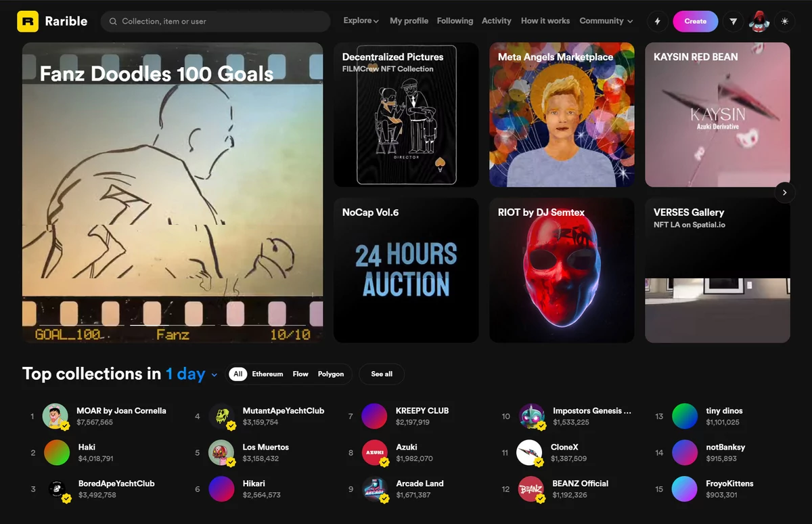The width and height of the screenshot is (812, 524).
Task: Open BEANZ Official collection avatar
Action: 532,489
